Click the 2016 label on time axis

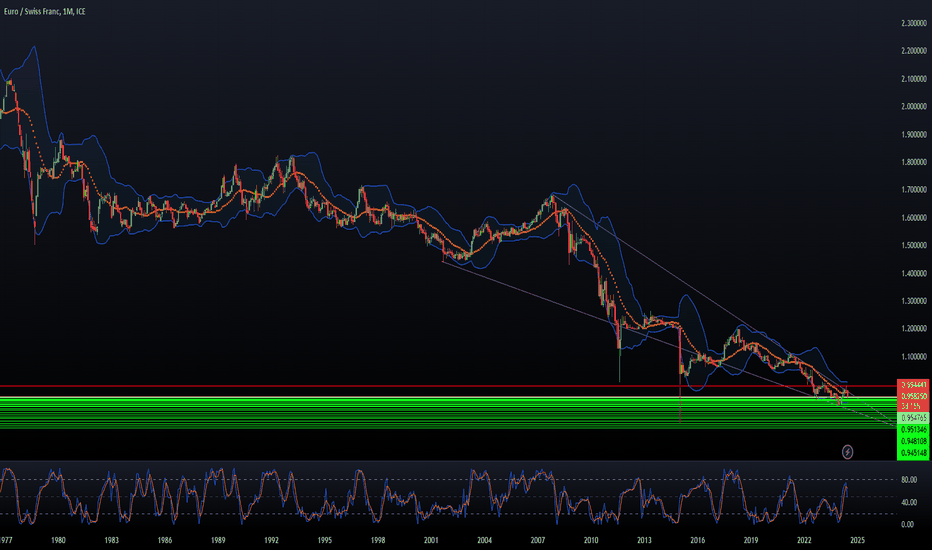(698, 540)
